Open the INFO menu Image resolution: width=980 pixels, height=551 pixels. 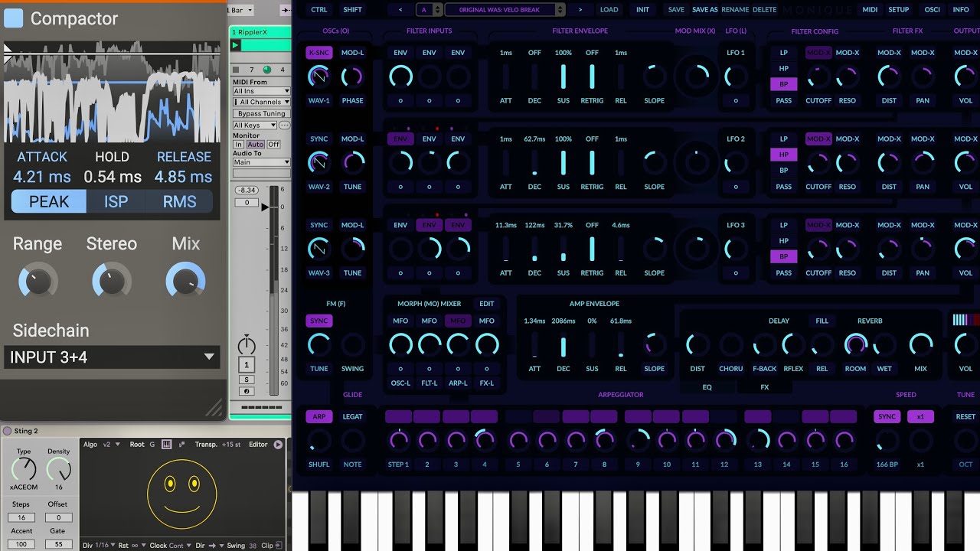(x=961, y=9)
